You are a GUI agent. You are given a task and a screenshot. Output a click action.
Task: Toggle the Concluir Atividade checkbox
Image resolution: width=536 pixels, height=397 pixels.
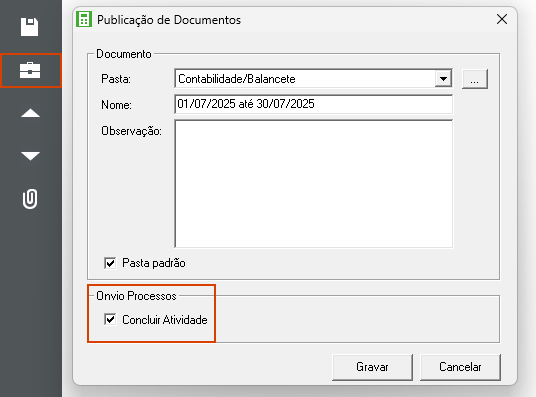tap(110, 320)
